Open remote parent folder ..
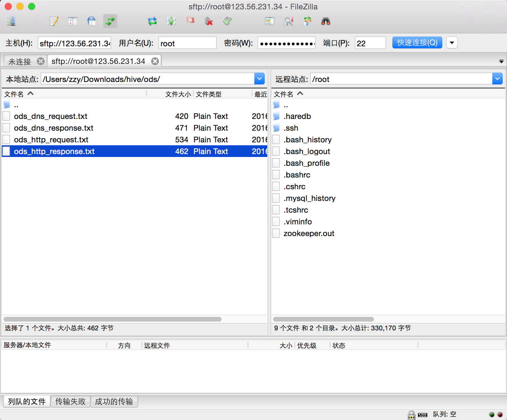 pos(388,105)
